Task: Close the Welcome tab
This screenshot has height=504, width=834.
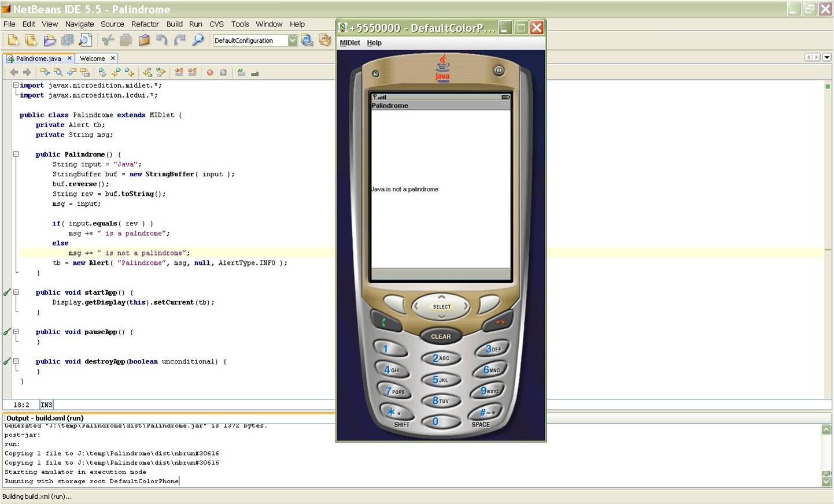Action: click(x=113, y=58)
